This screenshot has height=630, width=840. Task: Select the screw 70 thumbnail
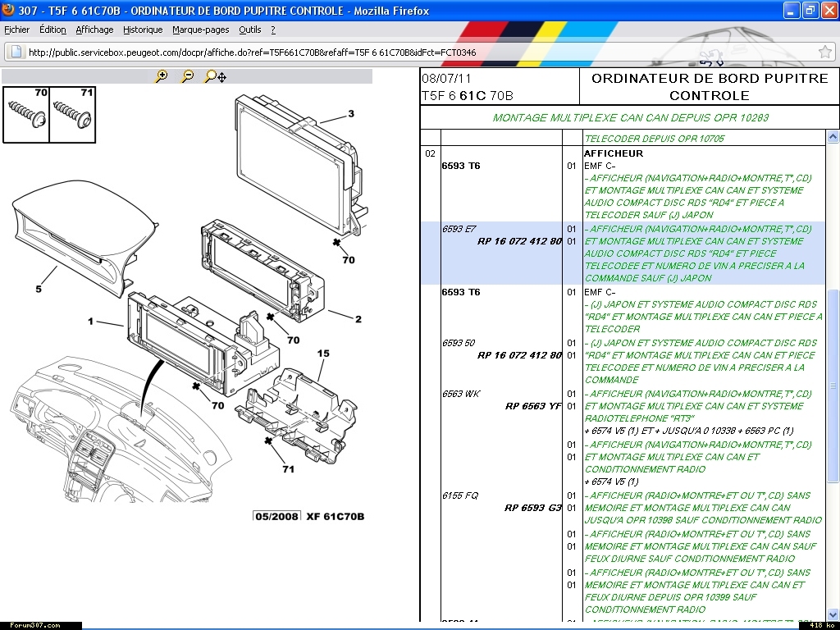[x=26, y=115]
